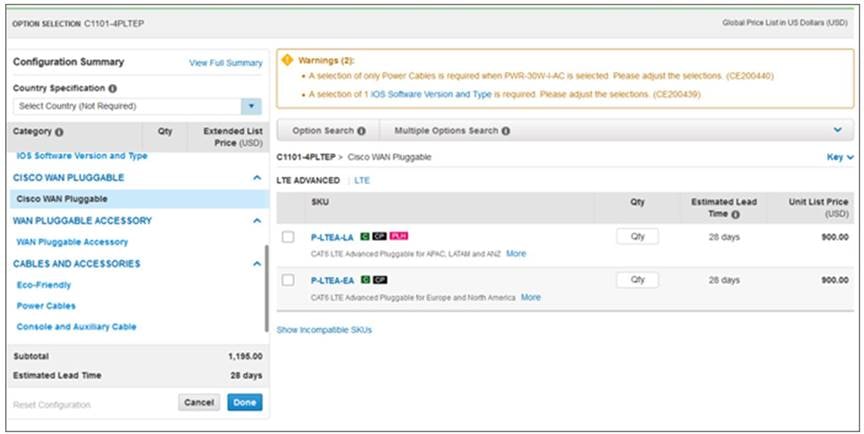Click the pink PLH badge on P-LTEA-LA

click(398, 236)
